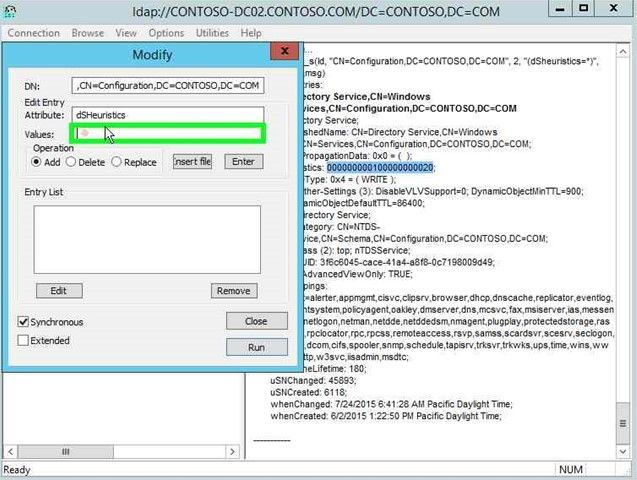Click the Attribute field containing dSHeuristics

168,115
